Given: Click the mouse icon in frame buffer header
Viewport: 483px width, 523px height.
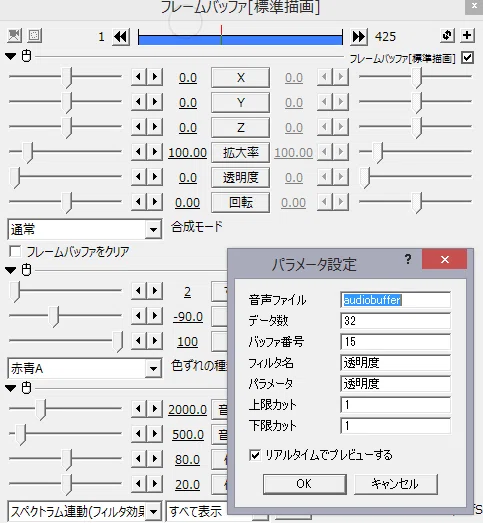Looking at the screenshot, I should tap(26, 56).
